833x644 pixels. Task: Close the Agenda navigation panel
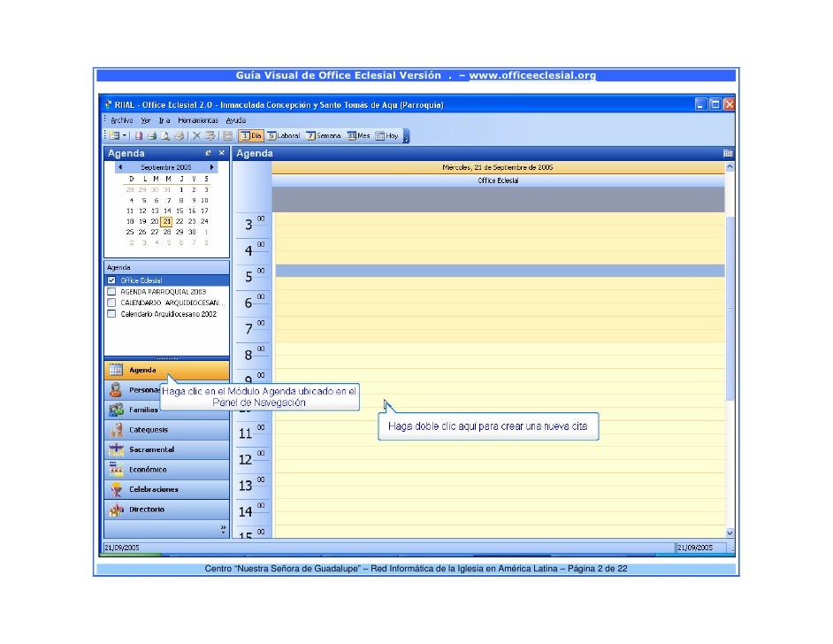[x=222, y=153]
